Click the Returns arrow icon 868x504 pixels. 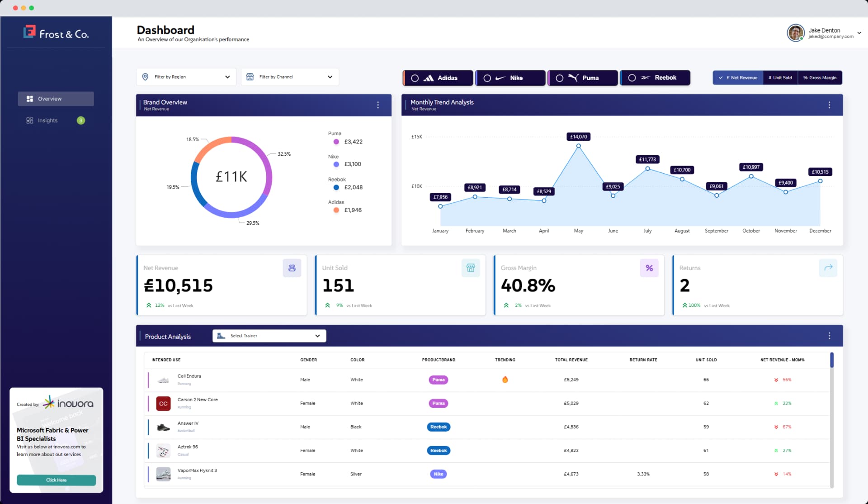pyautogui.click(x=828, y=268)
